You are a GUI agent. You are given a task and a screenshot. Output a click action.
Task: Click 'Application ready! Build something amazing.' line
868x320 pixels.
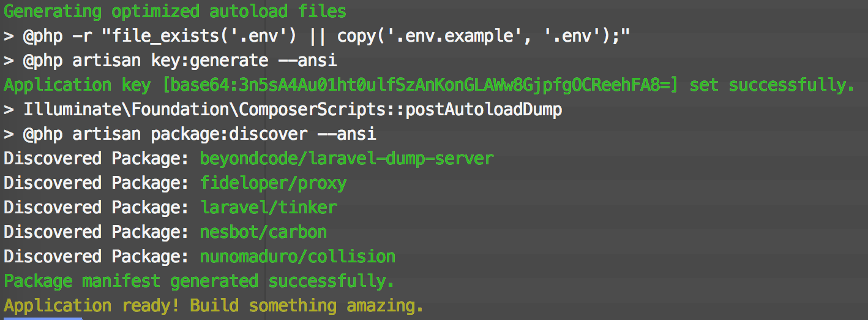pyautogui.click(x=214, y=305)
